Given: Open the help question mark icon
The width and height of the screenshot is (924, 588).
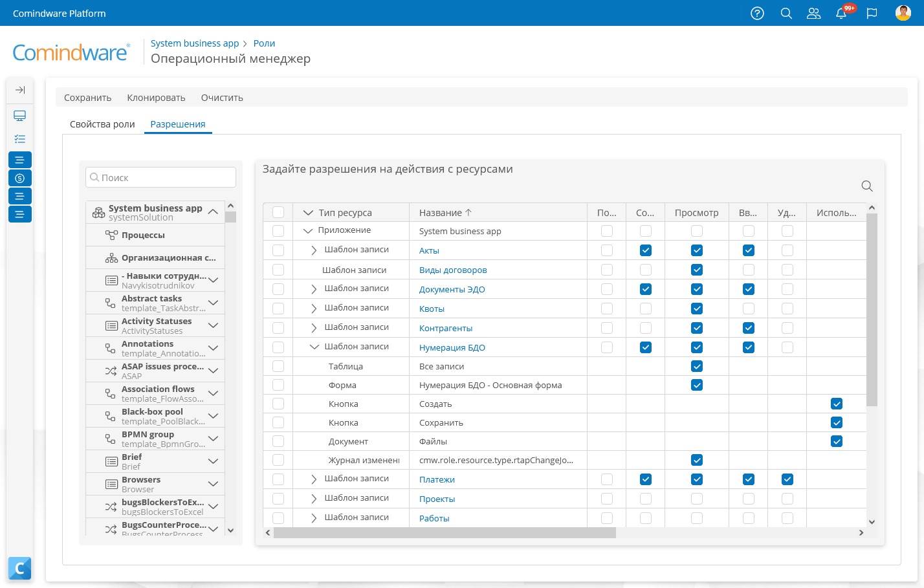Looking at the screenshot, I should point(757,13).
